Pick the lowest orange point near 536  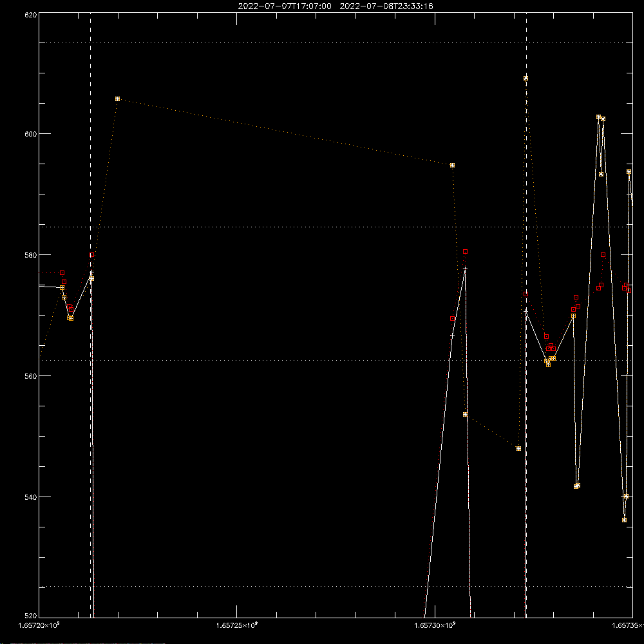(x=624, y=520)
